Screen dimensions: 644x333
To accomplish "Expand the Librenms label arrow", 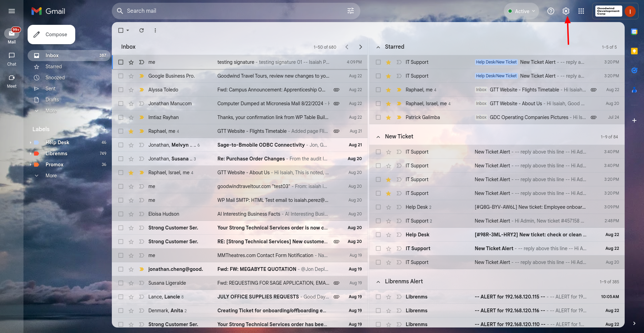I will point(30,154).
